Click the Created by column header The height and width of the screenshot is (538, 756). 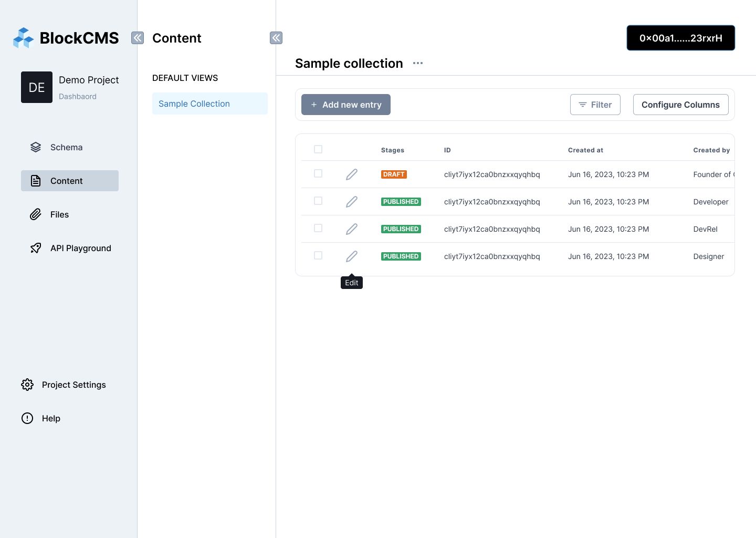tap(711, 150)
